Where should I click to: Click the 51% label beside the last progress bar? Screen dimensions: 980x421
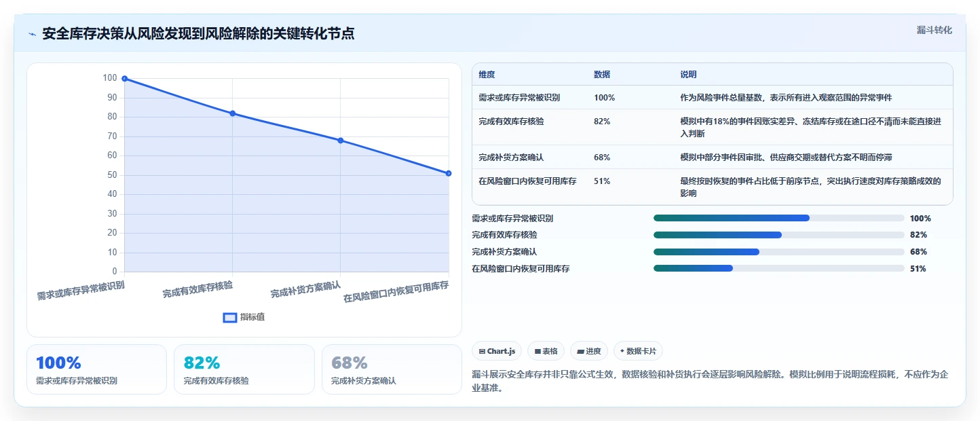[x=918, y=269]
